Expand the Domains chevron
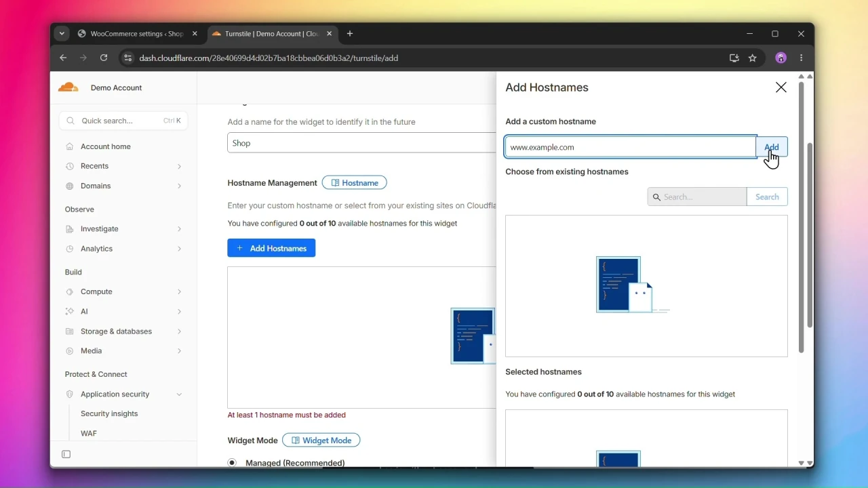 click(x=179, y=186)
